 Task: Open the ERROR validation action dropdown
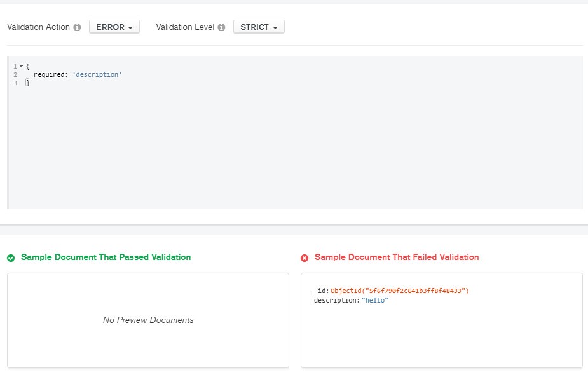114,27
